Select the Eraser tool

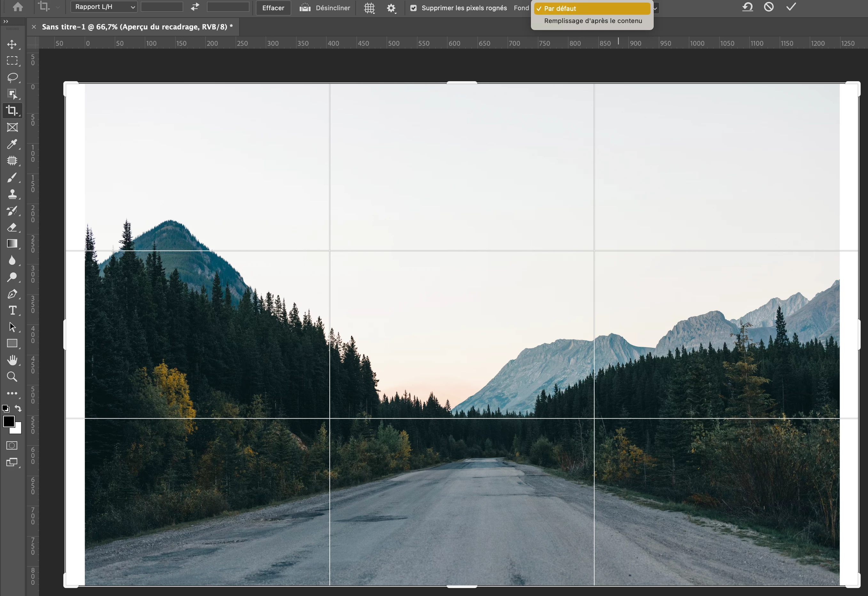click(x=12, y=227)
